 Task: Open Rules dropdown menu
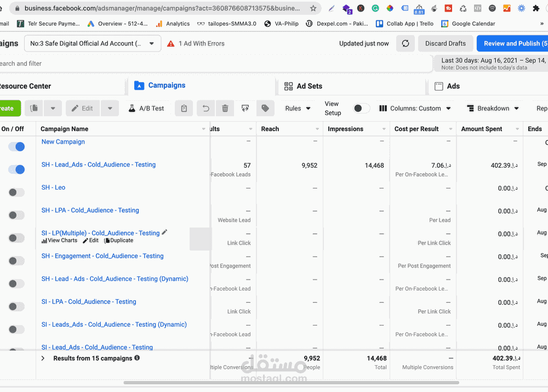point(298,109)
